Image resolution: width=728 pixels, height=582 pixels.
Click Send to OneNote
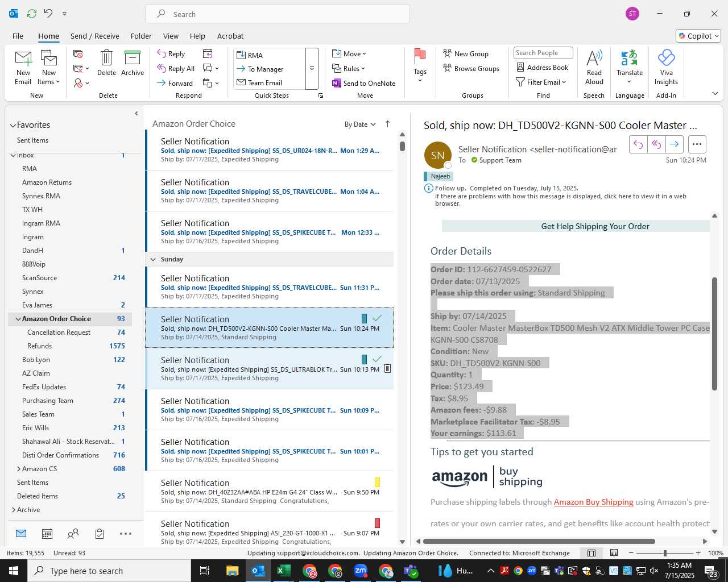click(363, 83)
